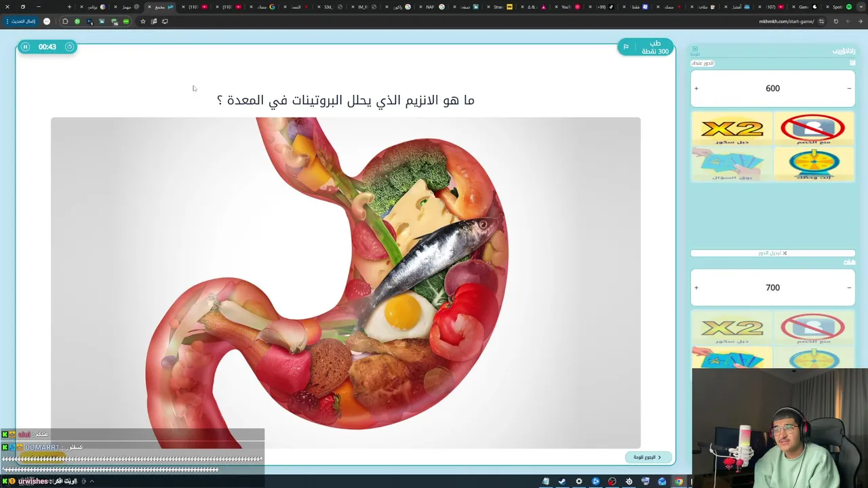Viewport: 868px width, 488px height.
Task: Click the flag report icon near points badge
Action: pos(626,47)
